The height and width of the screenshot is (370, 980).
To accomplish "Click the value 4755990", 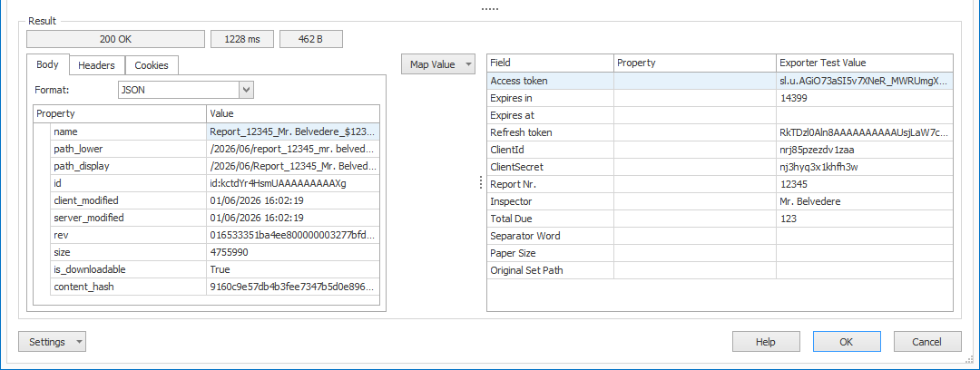I will tap(229, 252).
